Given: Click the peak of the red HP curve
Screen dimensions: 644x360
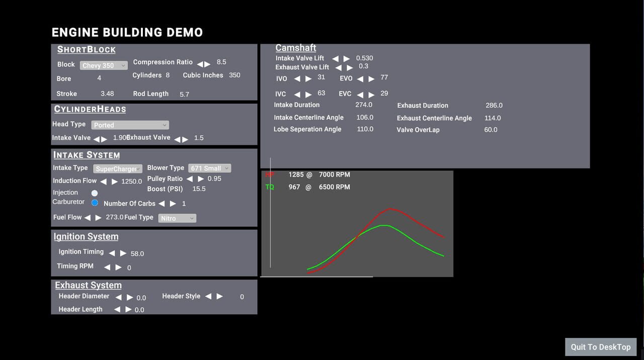Looking at the screenshot, I should 390,209.
